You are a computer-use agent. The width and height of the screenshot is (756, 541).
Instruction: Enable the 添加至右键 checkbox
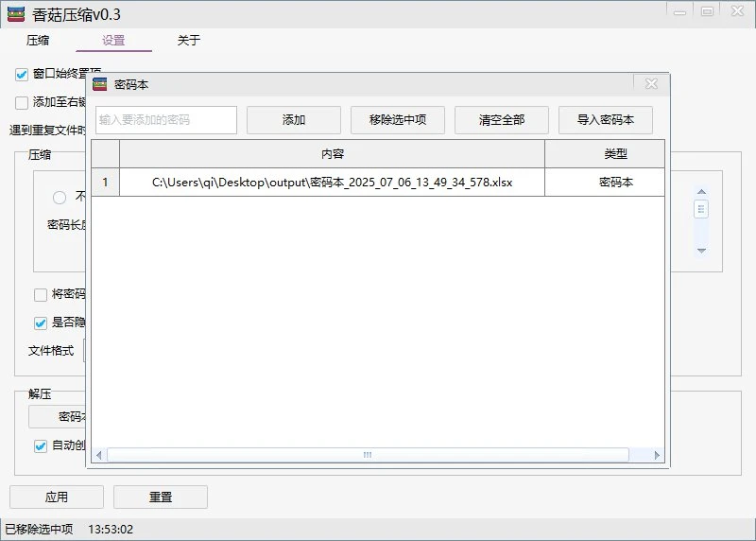pos(23,102)
